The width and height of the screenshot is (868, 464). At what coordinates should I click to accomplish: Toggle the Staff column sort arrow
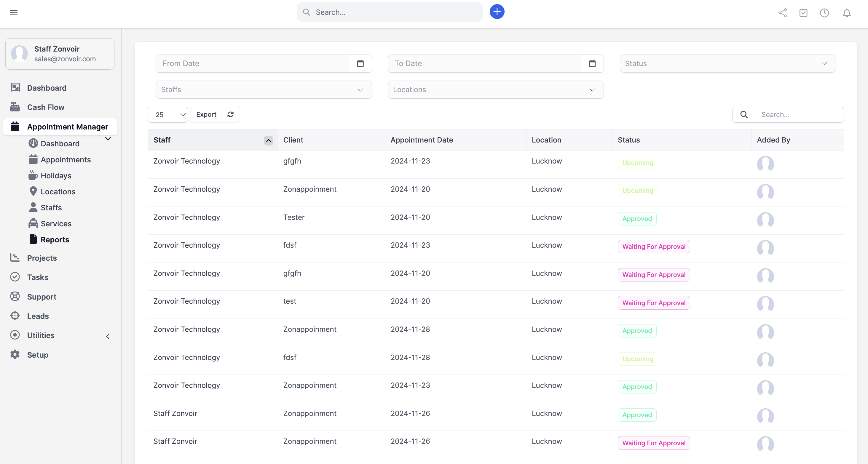[268, 140]
